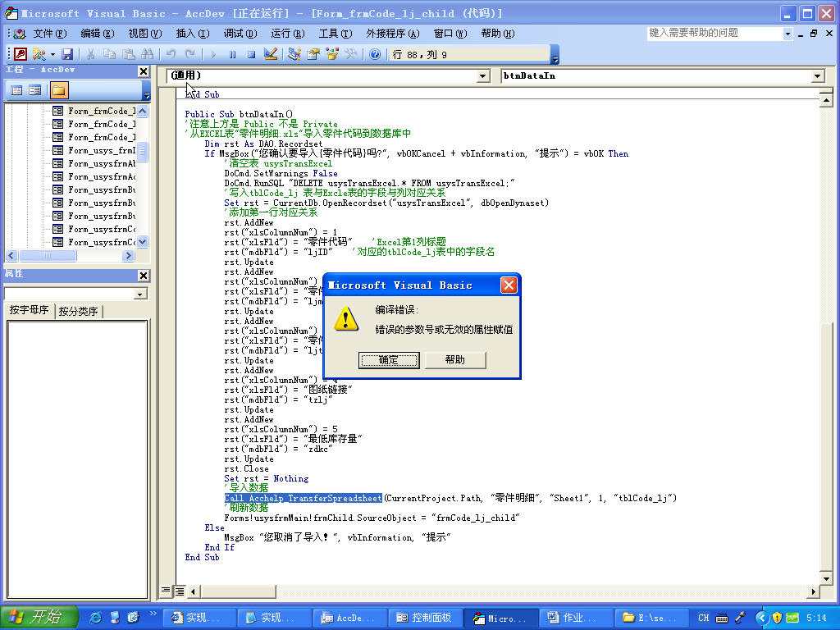840x630 pixels.
Task: Open the 外接程序(A) menu
Action: pos(393,34)
